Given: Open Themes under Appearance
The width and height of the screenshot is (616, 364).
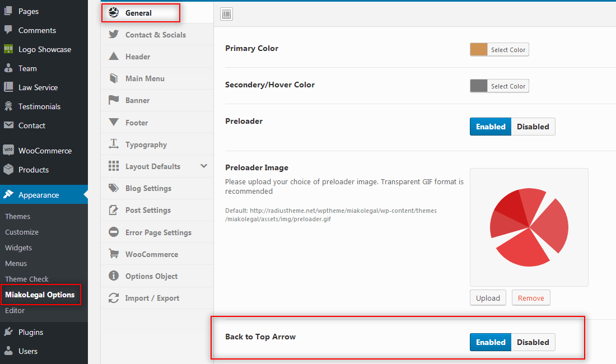Looking at the screenshot, I should point(18,216).
